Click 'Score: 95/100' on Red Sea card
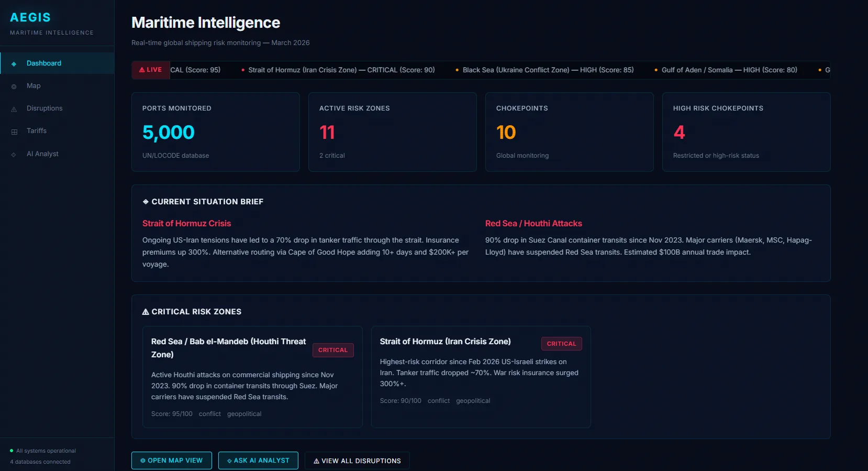Image resolution: width=868 pixels, height=471 pixels. pos(172,414)
